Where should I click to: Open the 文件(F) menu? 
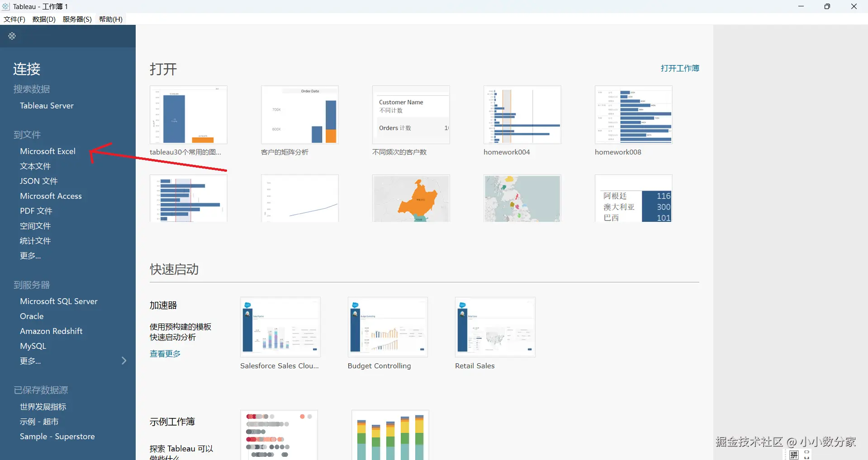[x=14, y=19]
